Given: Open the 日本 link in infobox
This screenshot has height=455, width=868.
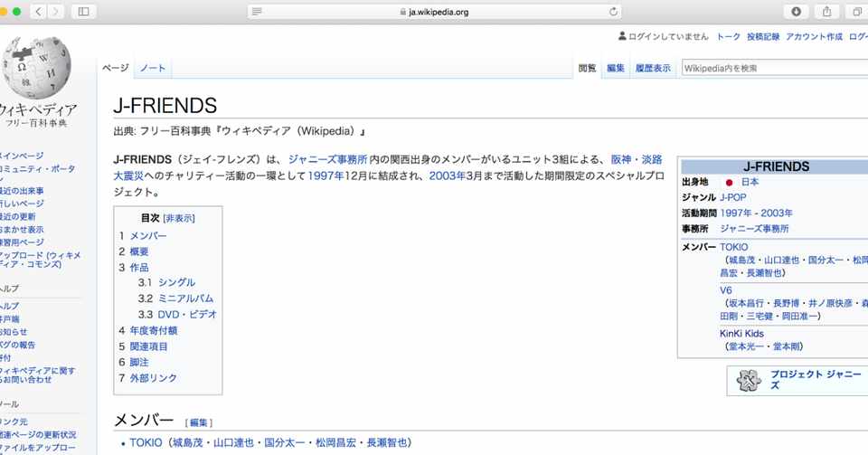Looking at the screenshot, I should (x=750, y=182).
